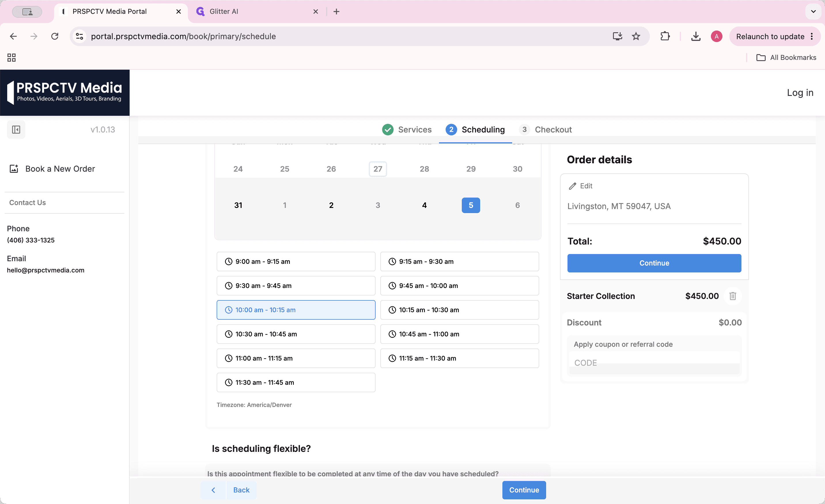This screenshot has width=825, height=504.
Task: Click the PRSPCTV Media logo
Action: coord(65,93)
